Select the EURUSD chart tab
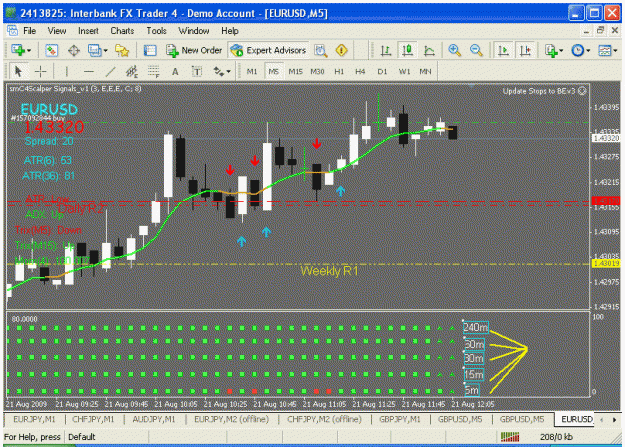This screenshot has width=625, height=447. click(x=576, y=419)
